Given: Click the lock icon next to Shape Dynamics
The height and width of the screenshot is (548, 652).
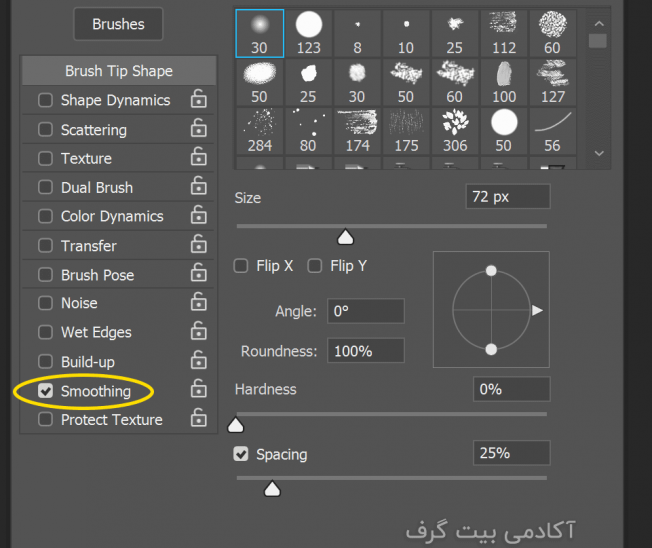Looking at the screenshot, I should pos(198,99).
